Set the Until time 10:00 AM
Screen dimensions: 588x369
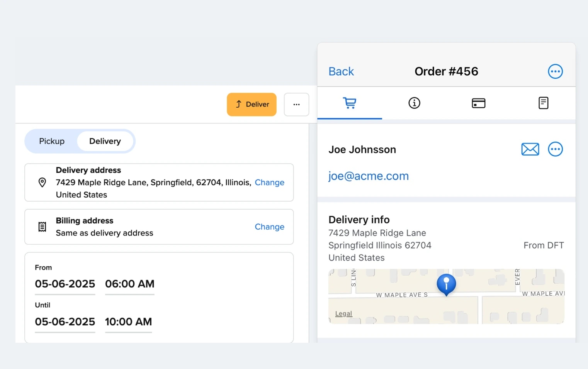[128, 322]
